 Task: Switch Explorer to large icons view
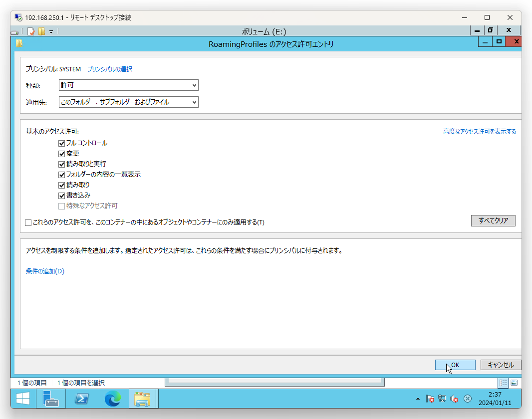514,383
